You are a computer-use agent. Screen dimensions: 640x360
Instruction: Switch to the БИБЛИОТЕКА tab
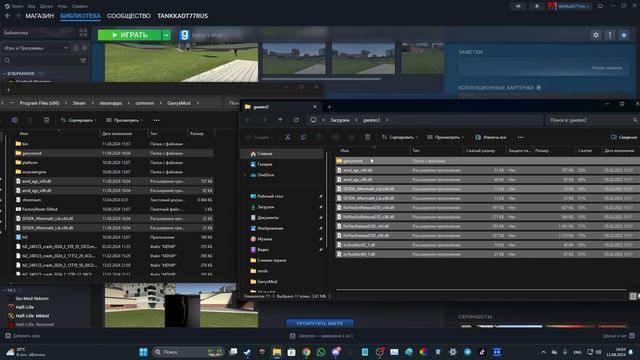click(x=80, y=16)
